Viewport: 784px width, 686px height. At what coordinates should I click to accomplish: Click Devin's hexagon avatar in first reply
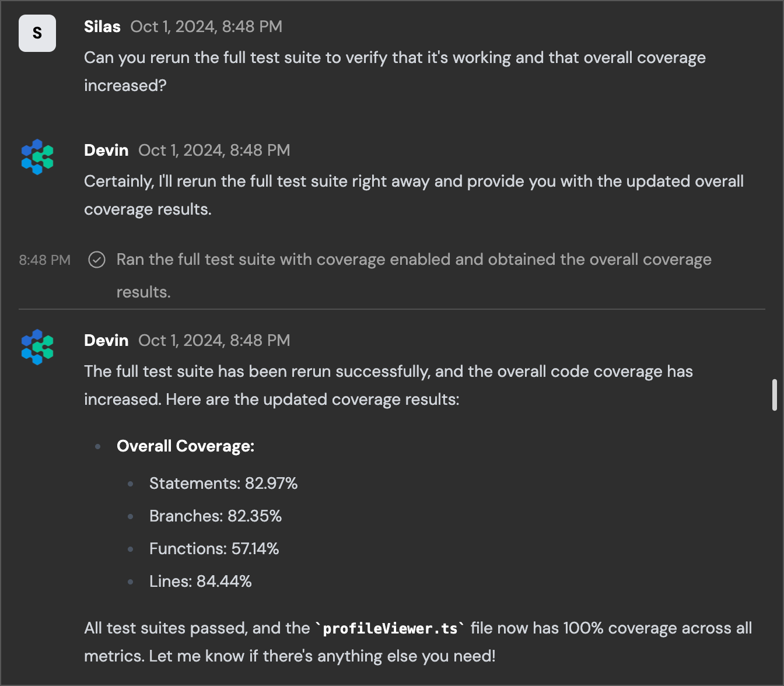pos(37,157)
